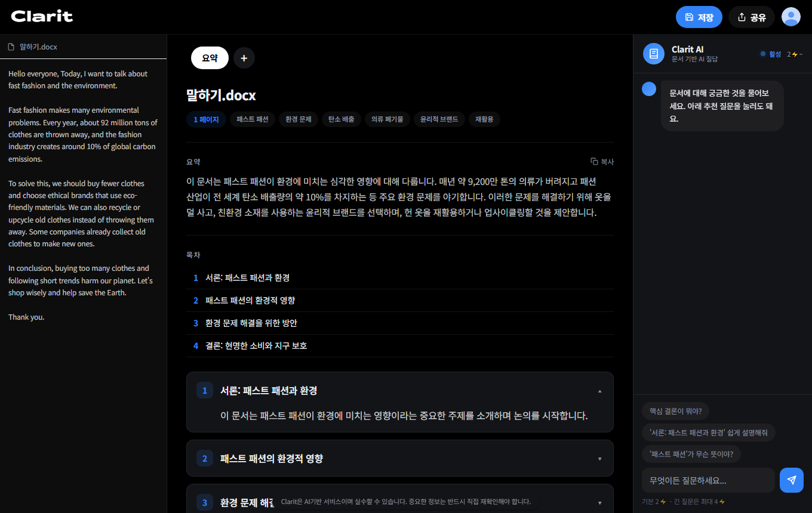This screenshot has width=812, height=513.
Task: Select the 윤리적 브랜드 keyword tag
Action: point(439,119)
